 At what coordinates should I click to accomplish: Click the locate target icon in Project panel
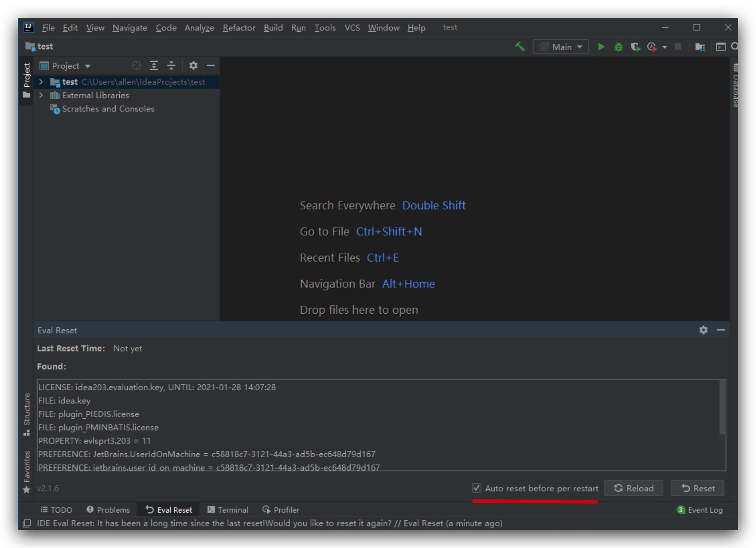137,66
